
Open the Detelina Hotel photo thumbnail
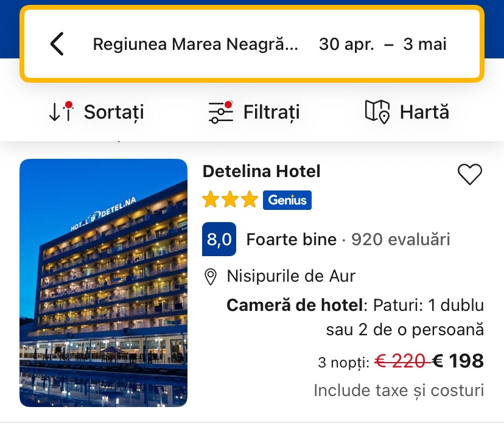(x=103, y=283)
